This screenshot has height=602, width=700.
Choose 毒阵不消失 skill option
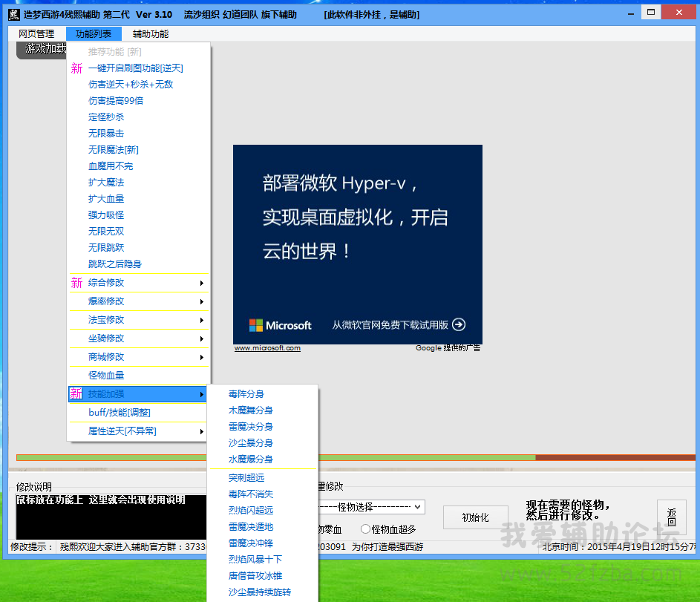tap(263, 494)
